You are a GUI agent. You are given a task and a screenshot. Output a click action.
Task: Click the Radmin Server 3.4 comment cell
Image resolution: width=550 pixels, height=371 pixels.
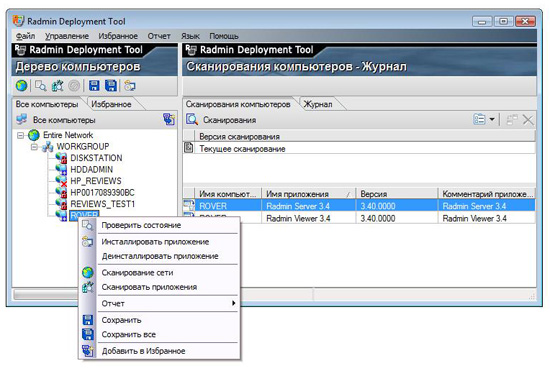(487, 206)
